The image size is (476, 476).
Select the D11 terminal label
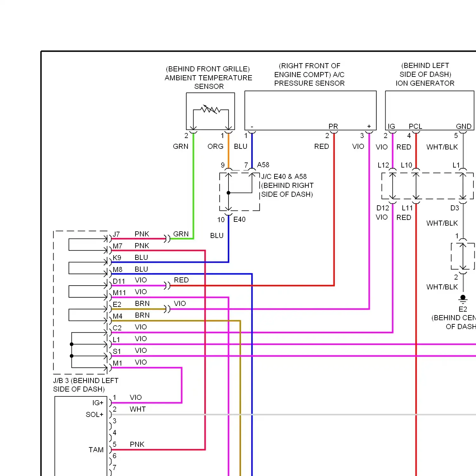click(119, 281)
